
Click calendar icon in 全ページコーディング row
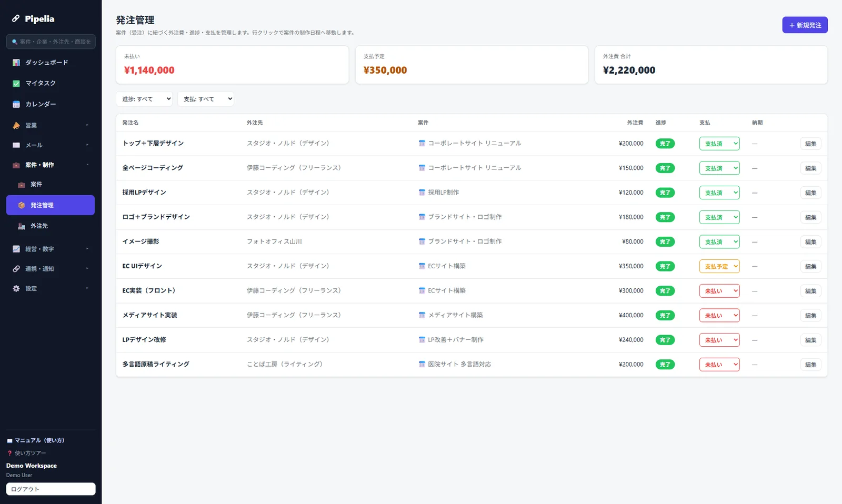click(422, 168)
